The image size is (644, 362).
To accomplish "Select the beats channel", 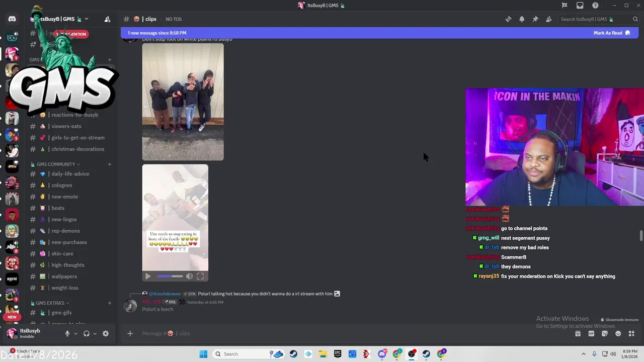I will (70, 208).
